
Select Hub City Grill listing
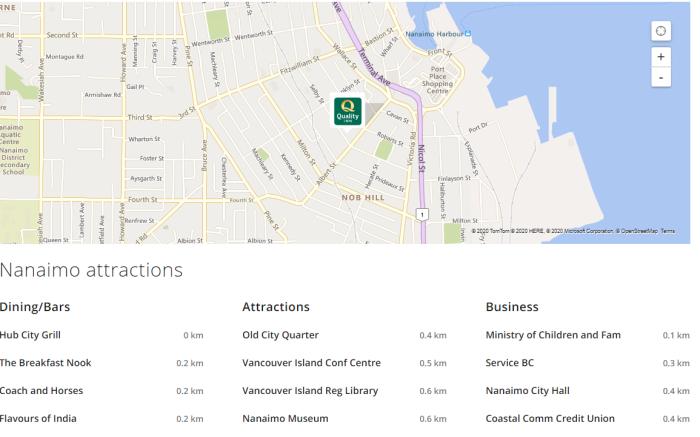coord(30,335)
